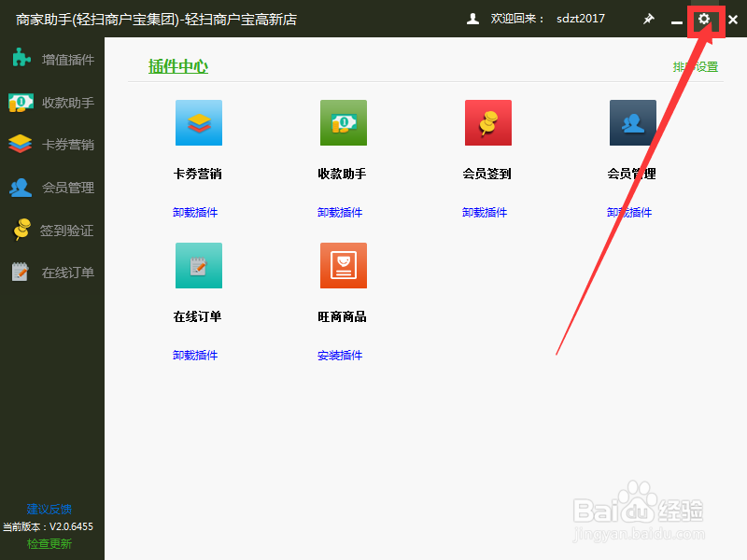747x560 pixels.
Task: Select the 会员管理 plugin tile icon
Action: pyautogui.click(x=632, y=122)
